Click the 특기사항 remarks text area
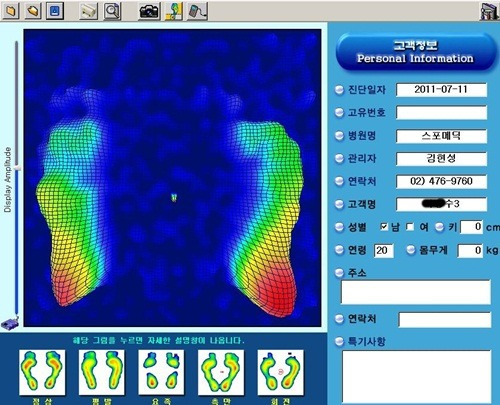Image resolution: width=500 pixels, height=405 pixels. coord(416,377)
